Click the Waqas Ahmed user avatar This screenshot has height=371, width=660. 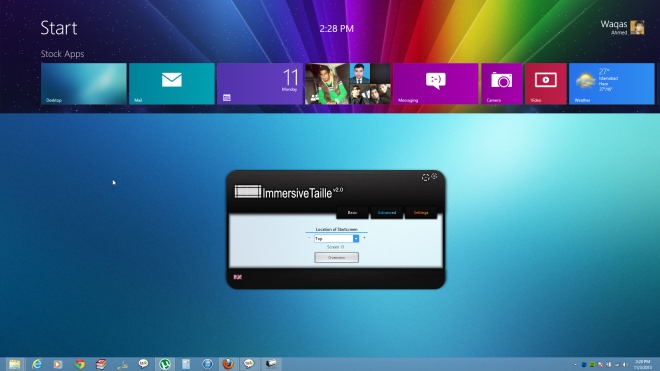click(637, 27)
